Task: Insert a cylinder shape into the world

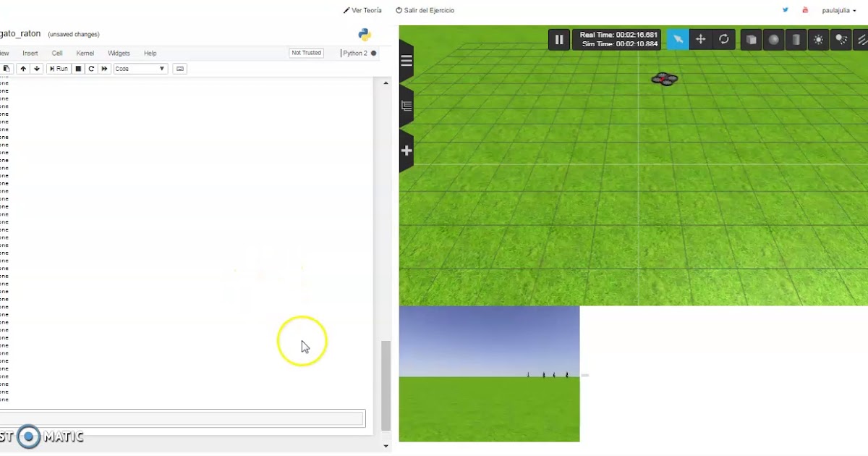Action: [x=796, y=40]
